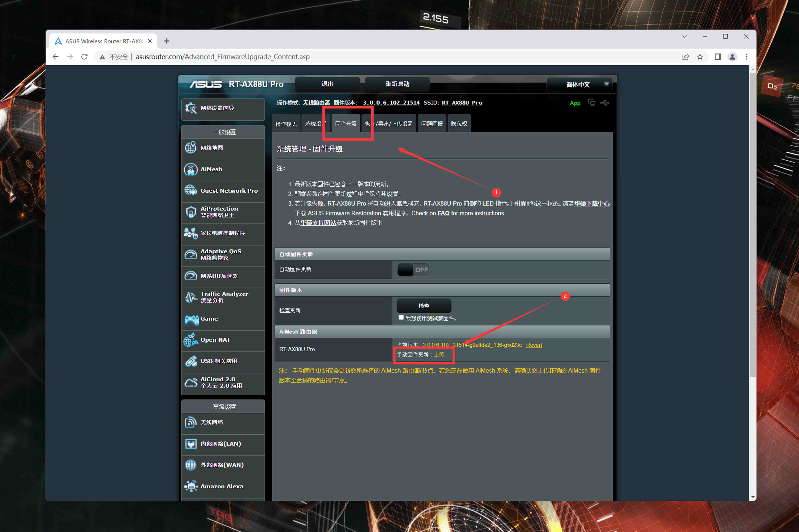Open USB applications icon in sidebar
799x532 pixels.
coord(191,361)
